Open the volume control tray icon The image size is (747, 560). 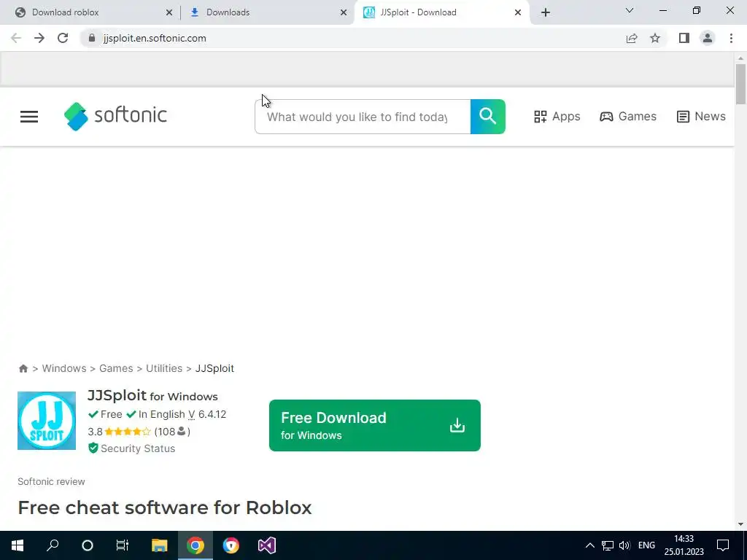click(x=624, y=545)
